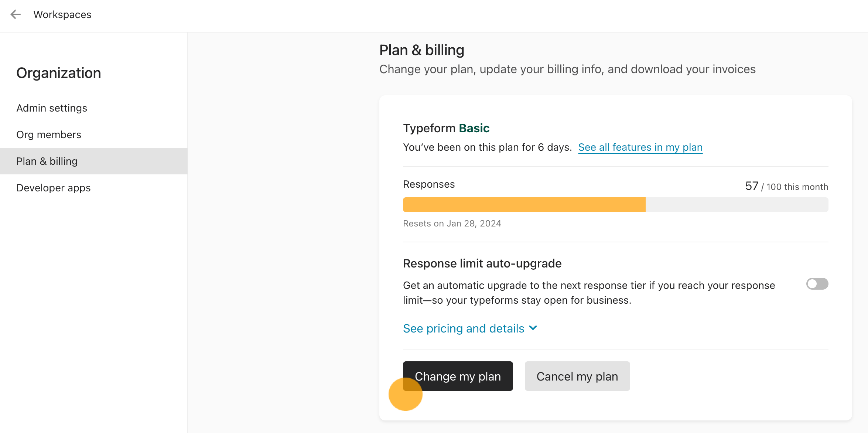Viewport: 868px width, 433px height.
Task: Click the back arrow icon
Action: [x=16, y=15]
